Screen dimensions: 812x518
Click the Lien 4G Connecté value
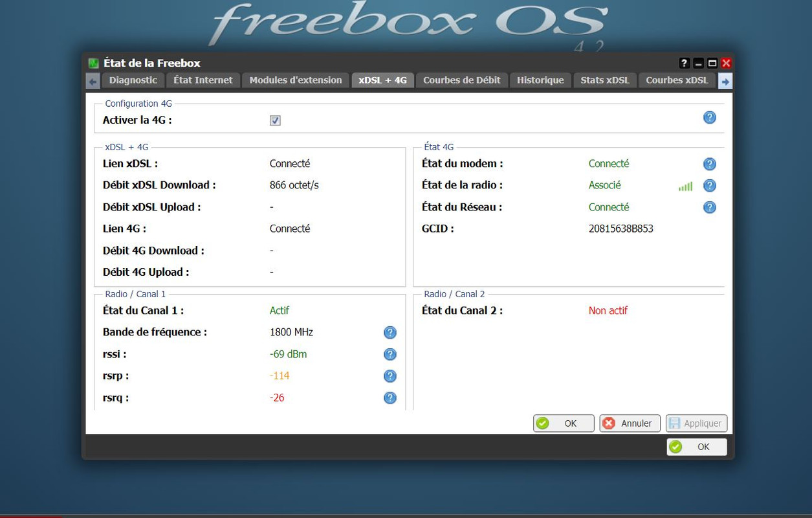(x=290, y=229)
